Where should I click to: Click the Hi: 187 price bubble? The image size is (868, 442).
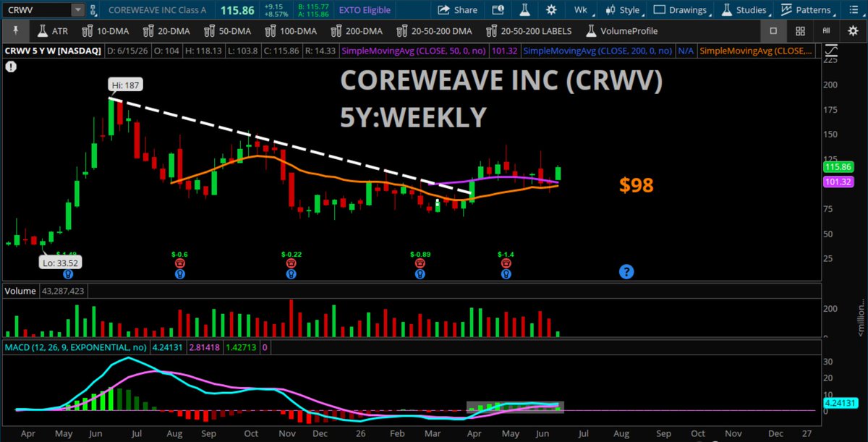coord(127,85)
